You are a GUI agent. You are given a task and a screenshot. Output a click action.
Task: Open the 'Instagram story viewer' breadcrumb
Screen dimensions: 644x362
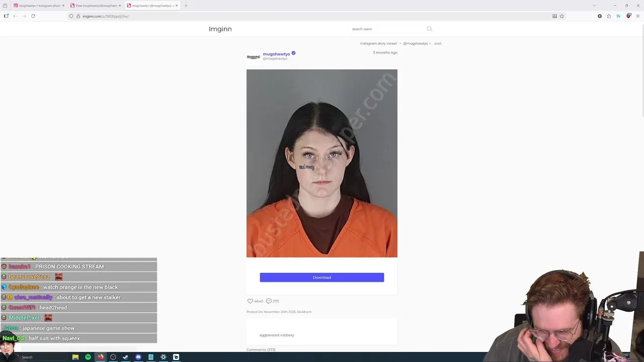tap(378, 44)
